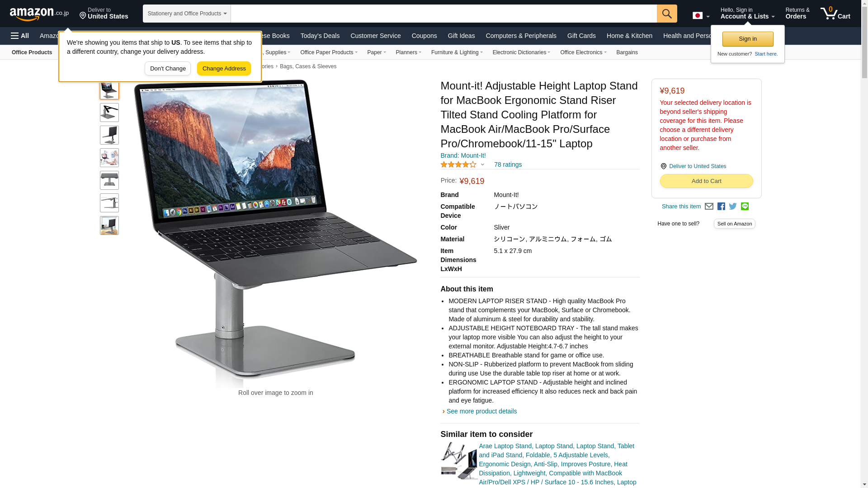Share item via email icon
Screen dimensions: 868x488
click(x=709, y=206)
